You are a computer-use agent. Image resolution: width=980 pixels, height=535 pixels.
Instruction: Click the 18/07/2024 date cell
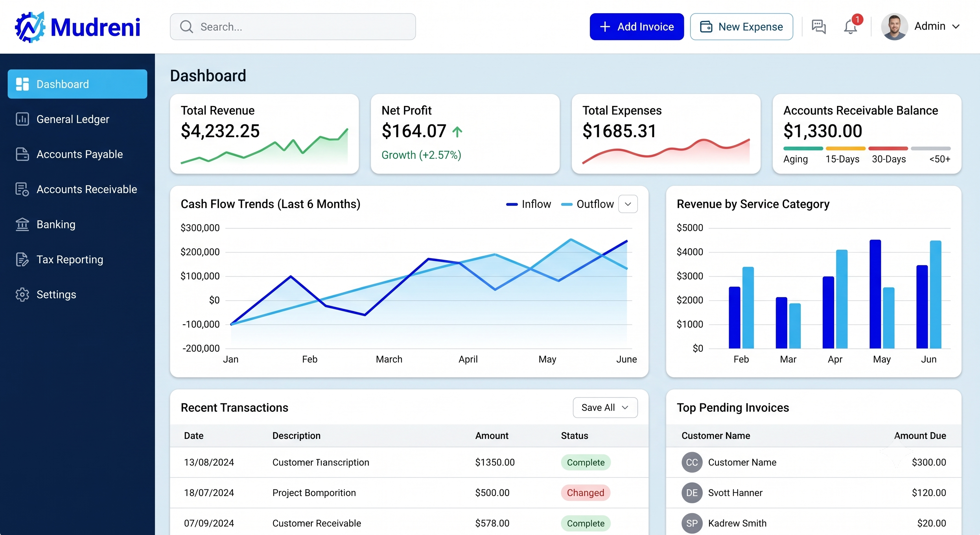209,493
